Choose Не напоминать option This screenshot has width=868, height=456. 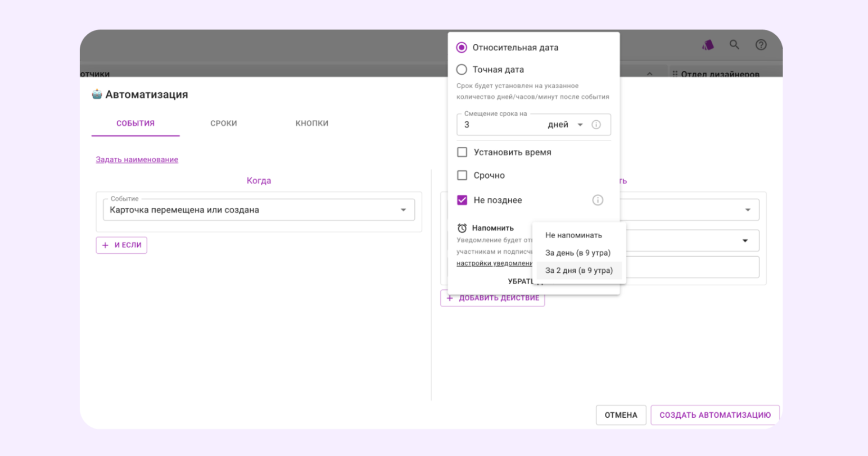click(579, 235)
